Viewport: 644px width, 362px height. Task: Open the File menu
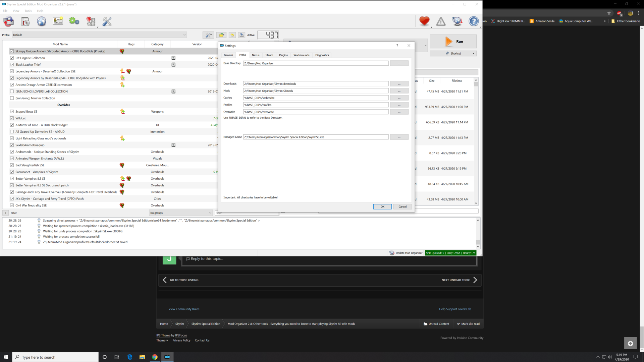coord(5,11)
